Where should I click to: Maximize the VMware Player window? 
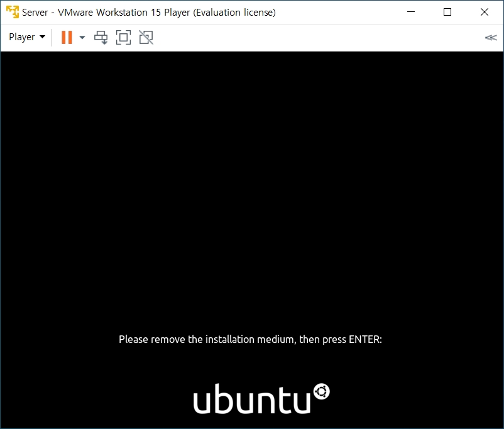(x=447, y=12)
